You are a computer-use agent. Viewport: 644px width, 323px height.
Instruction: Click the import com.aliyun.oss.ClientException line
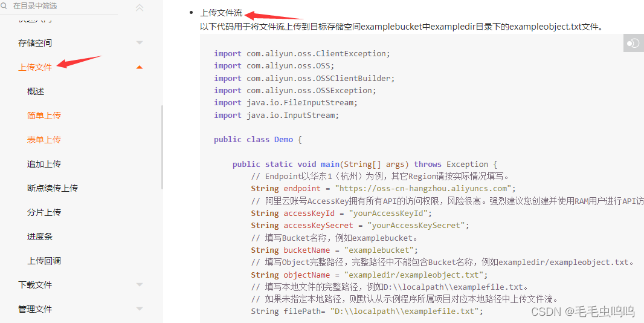(x=302, y=53)
